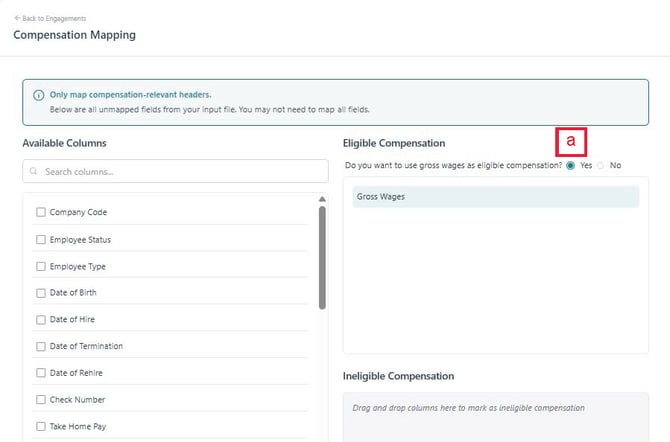
Task: Click the Ineligible Compensation drop area
Action: [x=495, y=415]
